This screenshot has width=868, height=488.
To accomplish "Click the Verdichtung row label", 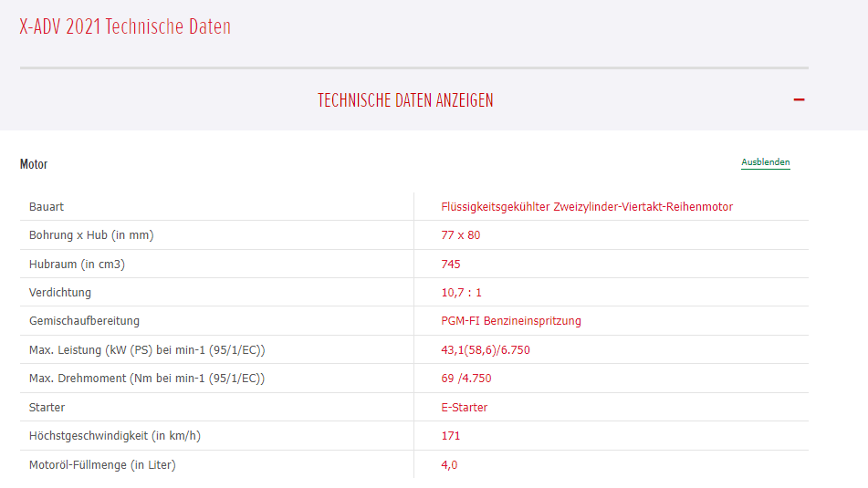I will pyautogui.click(x=60, y=293).
